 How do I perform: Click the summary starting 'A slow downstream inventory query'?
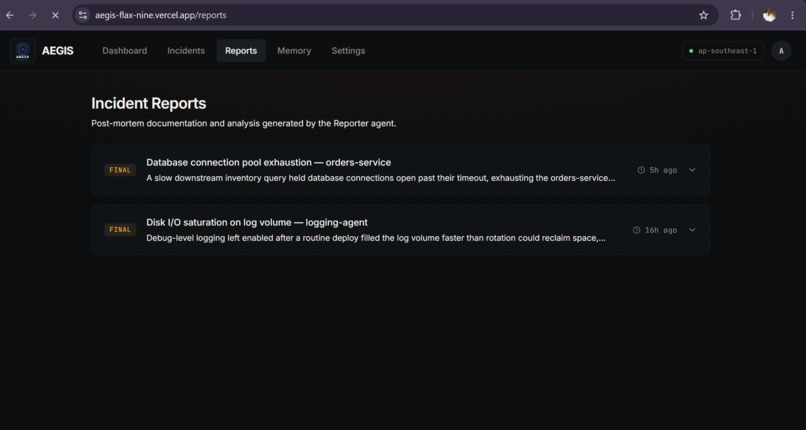point(381,178)
